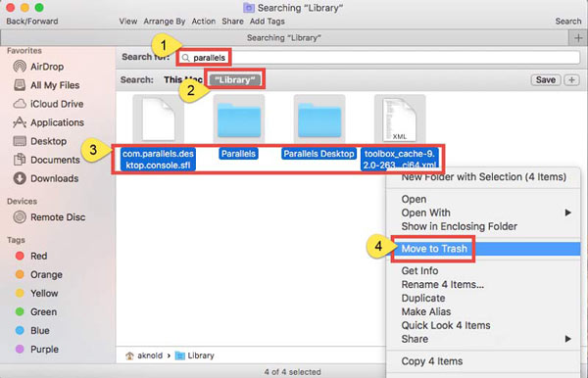Choose Open from the context menu

click(x=484, y=199)
